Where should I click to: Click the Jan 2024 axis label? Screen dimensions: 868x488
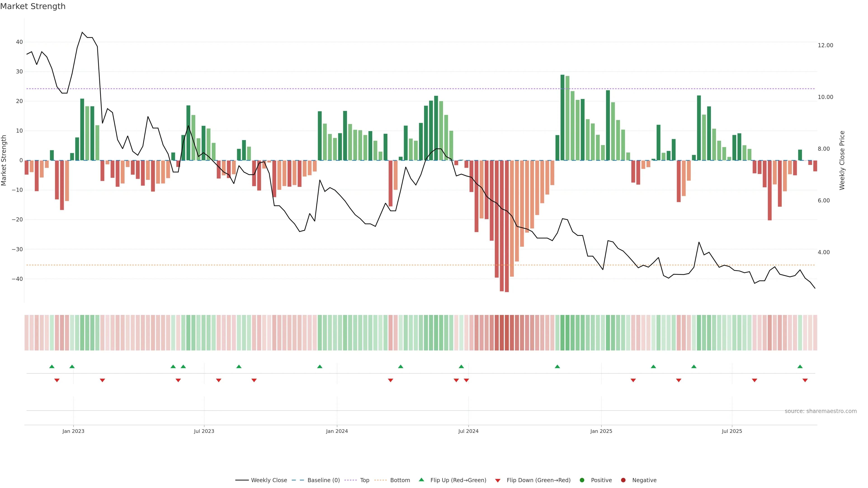tap(337, 431)
